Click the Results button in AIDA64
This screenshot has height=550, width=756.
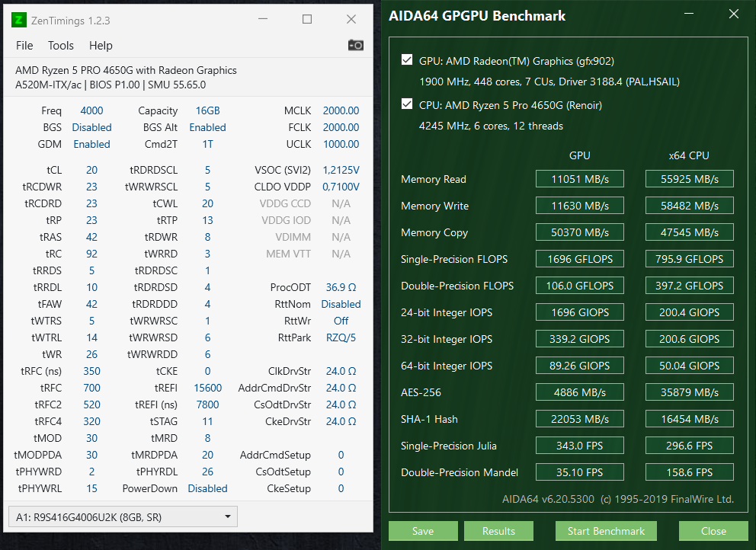(498, 531)
